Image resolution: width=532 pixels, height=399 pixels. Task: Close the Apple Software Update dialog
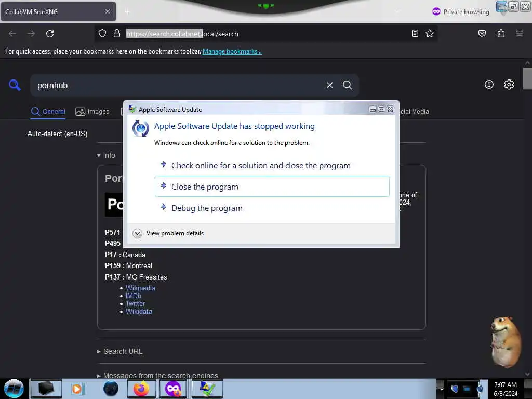point(390,109)
